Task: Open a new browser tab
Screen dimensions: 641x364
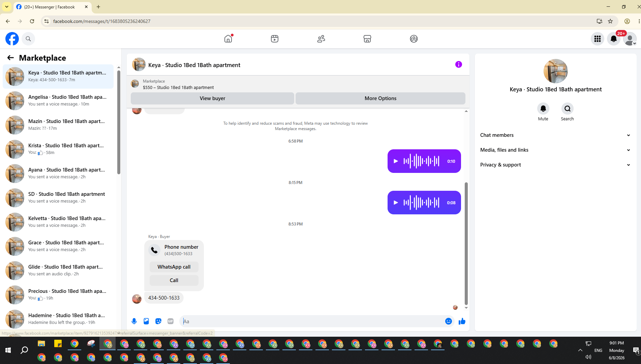Action: coord(98,7)
